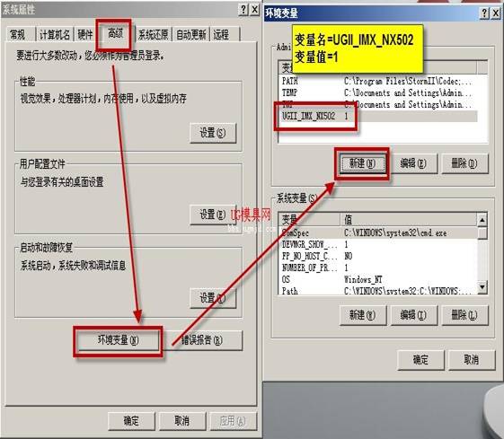Click help button in 环境变量 title bar

click(x=485, y=13)
